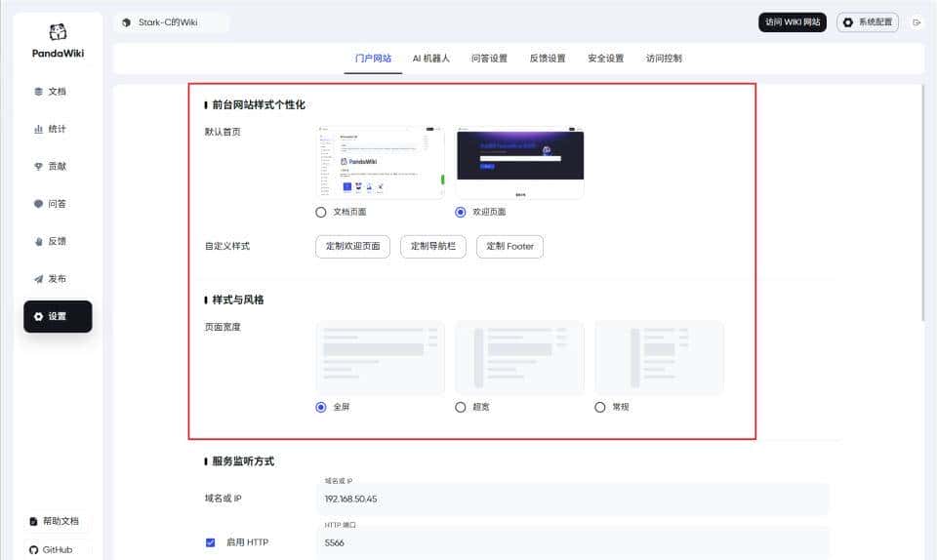Click the 定制 Footer button

click(509, 247)
